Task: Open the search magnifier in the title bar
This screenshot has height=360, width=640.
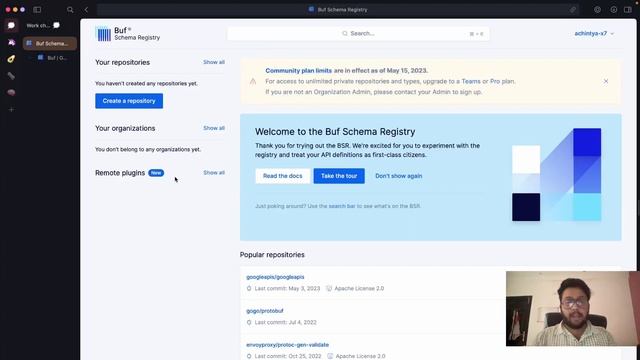Action: tap(70, 9)
